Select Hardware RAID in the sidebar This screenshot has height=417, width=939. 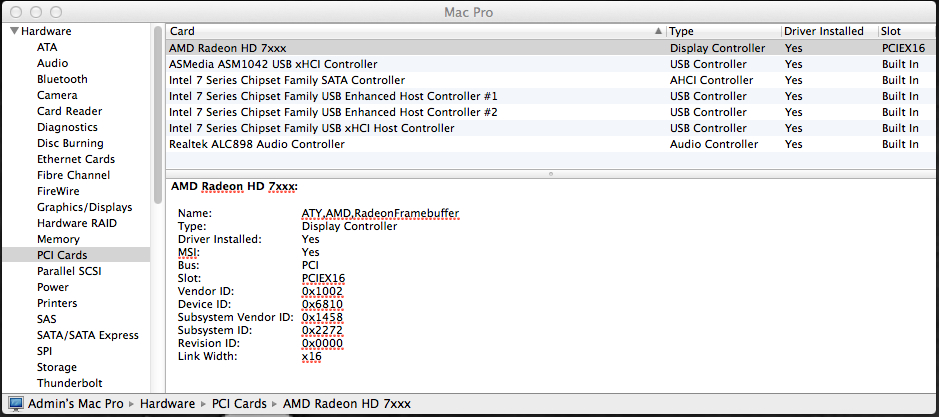pos(77,223)
